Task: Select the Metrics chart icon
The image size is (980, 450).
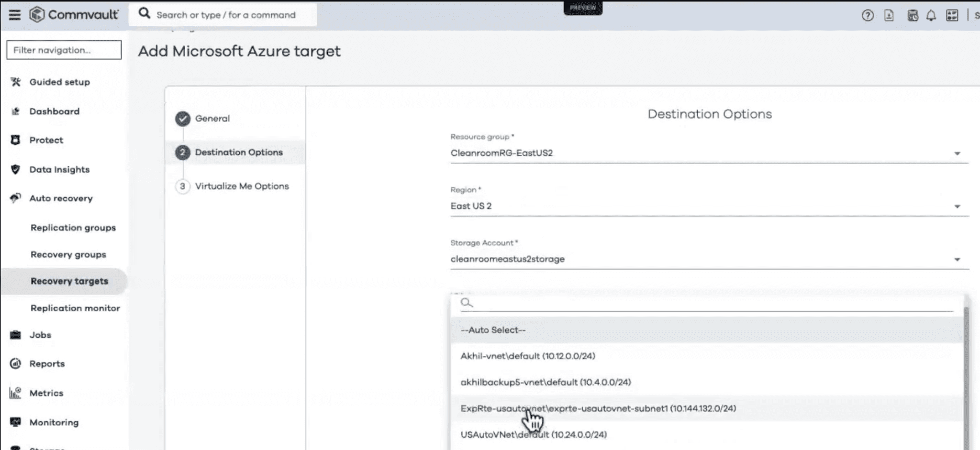Action: 15,393
